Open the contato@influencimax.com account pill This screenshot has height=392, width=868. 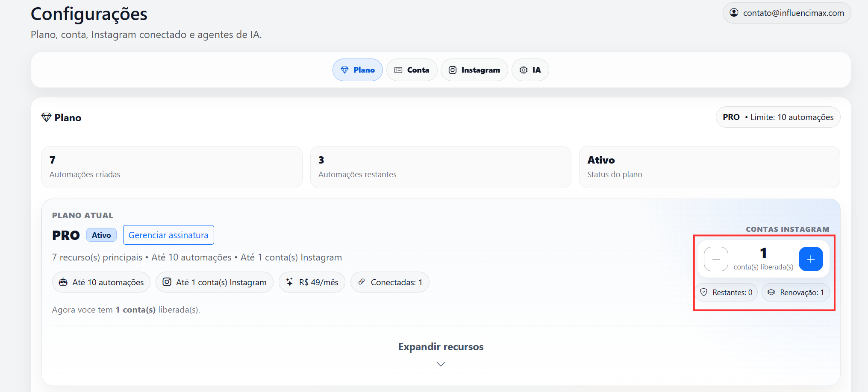coord(786,13)
